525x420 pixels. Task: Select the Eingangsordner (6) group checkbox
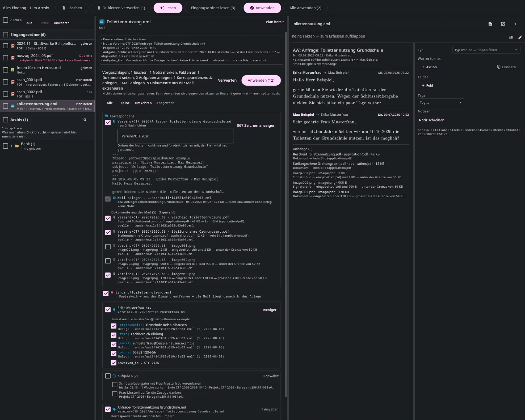pyautogui.click(x=6, y=34)
